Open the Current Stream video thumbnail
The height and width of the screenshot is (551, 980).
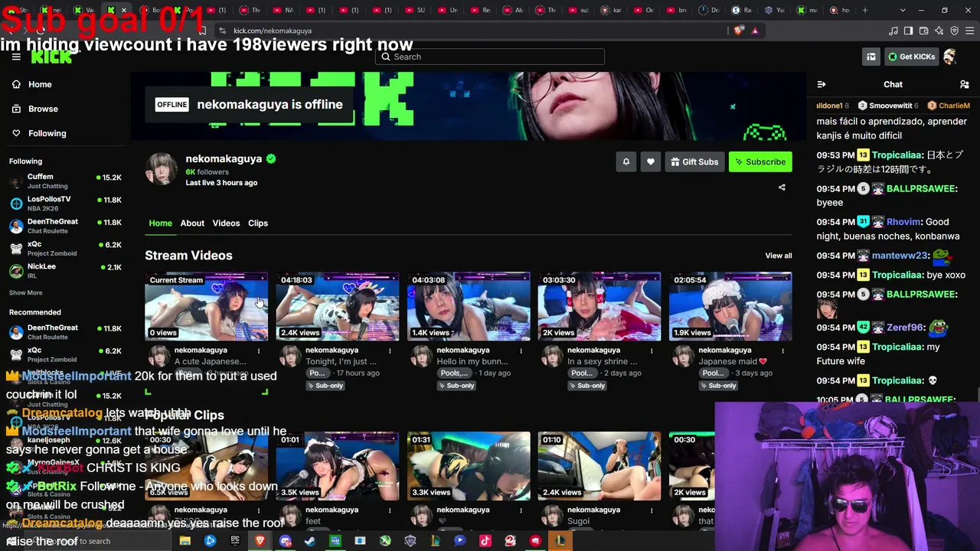point(207,306)
